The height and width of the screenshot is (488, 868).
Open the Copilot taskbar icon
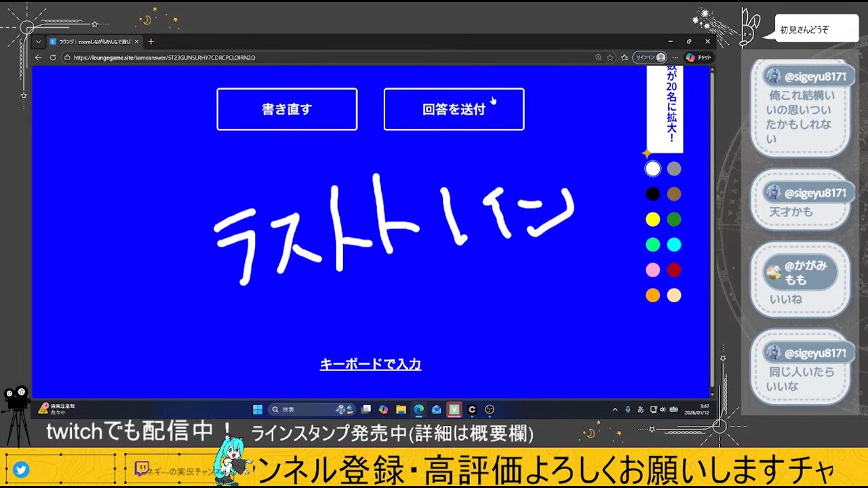pyautogui.click(x=384, y=409)
